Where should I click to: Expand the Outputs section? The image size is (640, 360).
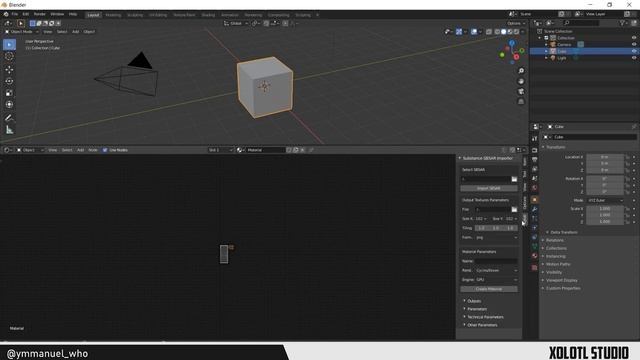[473, 301]
